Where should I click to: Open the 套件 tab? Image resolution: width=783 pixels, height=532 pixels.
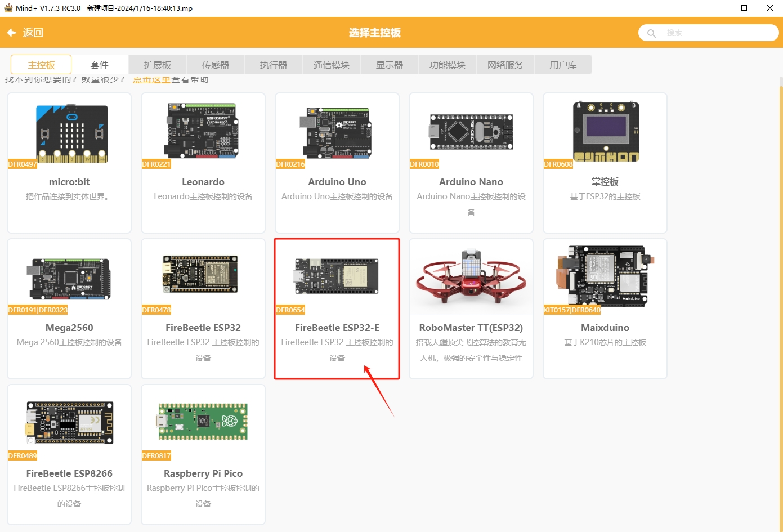pyautogui.click(x=100, y=65)
